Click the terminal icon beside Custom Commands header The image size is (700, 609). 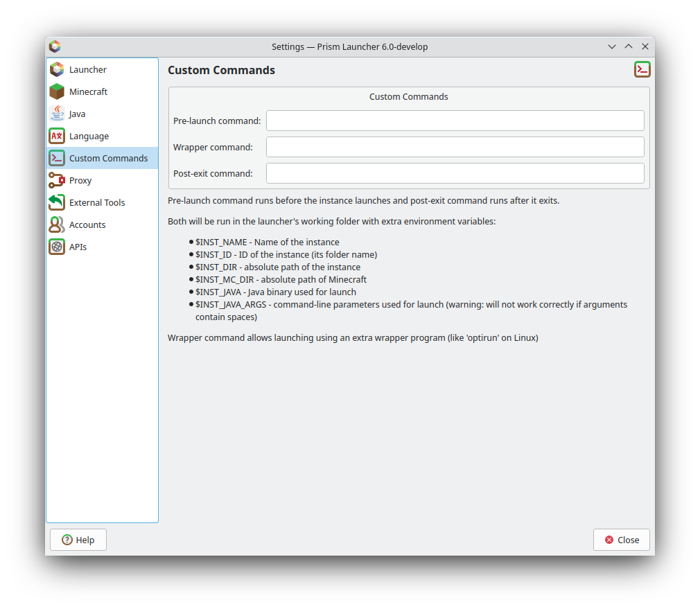click(x=642, y=69)
